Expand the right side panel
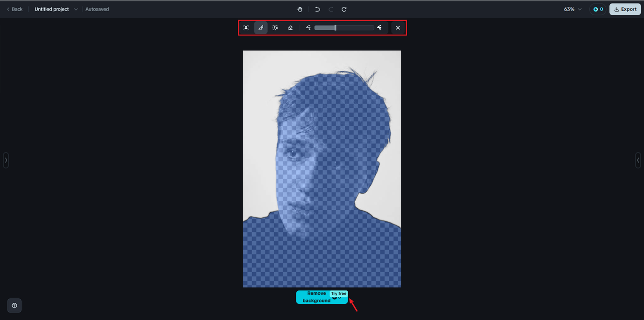644x320 pixels. click(x=638, y=160)
